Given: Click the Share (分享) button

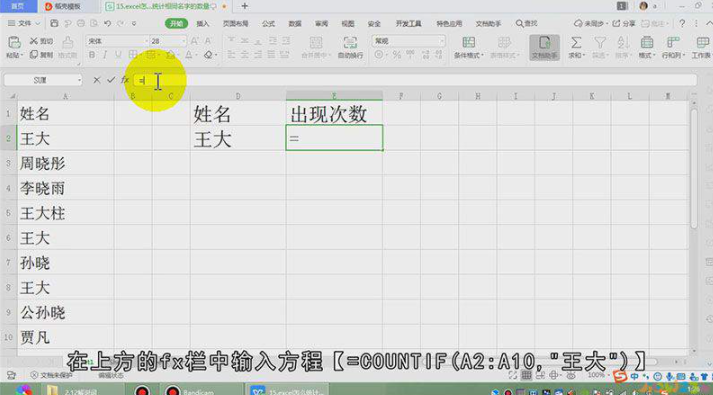Looking at the screenshot, I should pos(624,23).
